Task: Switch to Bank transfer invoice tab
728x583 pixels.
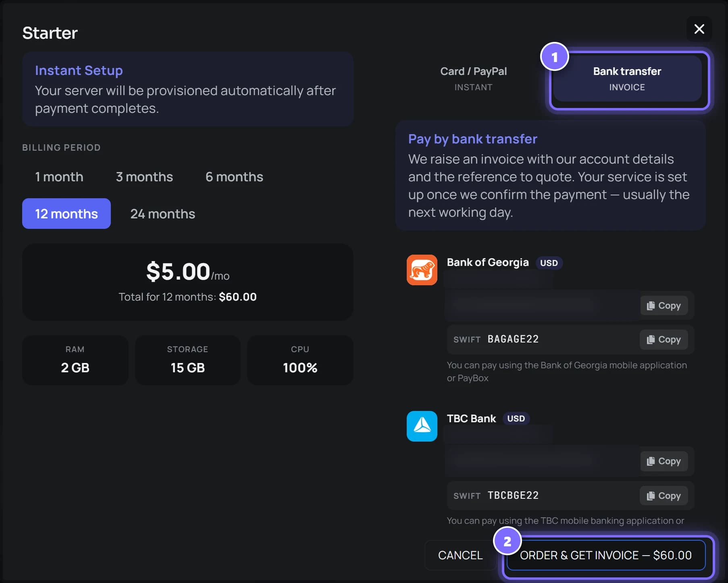Action: tap(627, 79)
